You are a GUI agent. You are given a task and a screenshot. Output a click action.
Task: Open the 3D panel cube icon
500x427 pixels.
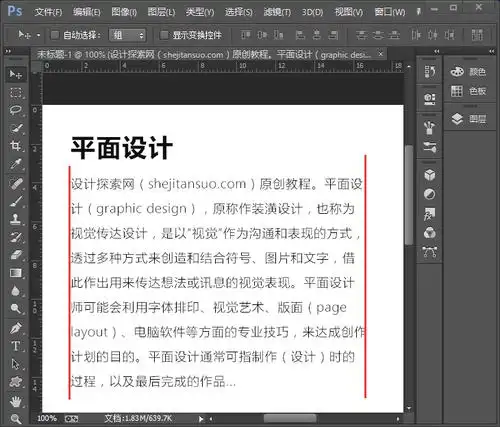point(430,175)
